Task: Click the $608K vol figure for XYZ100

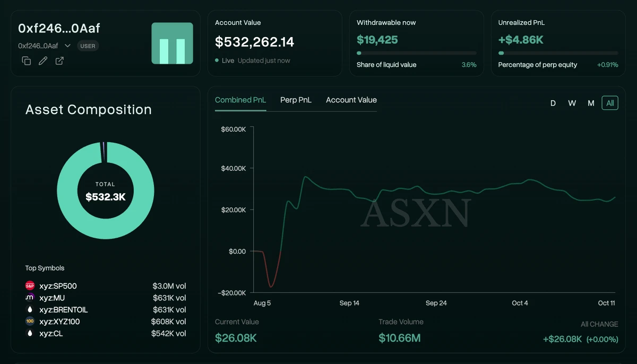Action: click(x=169, y=322)
